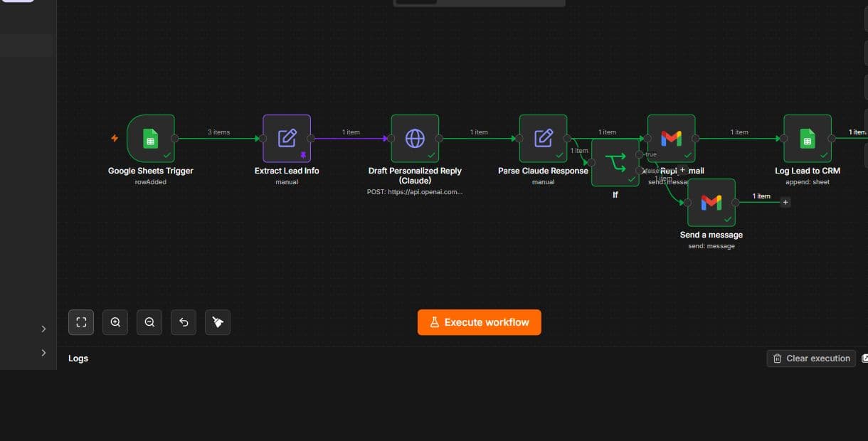The height and width of the screenshot is (441, 868).
Task: Run the workflow with Execute workflow
Action: point(479,322)
